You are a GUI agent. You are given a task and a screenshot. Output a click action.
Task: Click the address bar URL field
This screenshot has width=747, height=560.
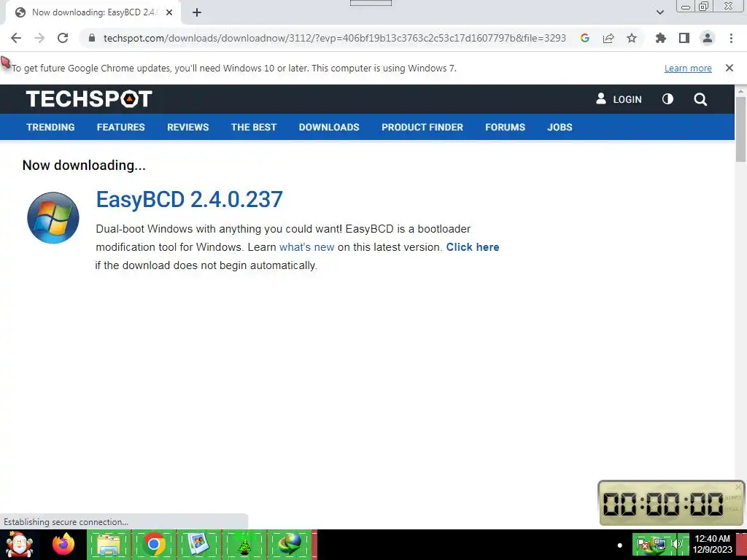point(334,38)
